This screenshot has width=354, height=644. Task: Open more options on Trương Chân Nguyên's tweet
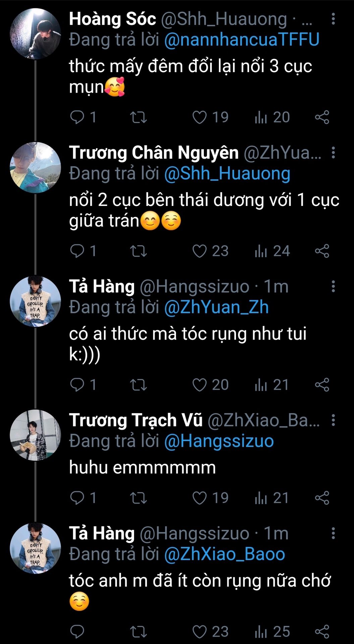(333, 153)
